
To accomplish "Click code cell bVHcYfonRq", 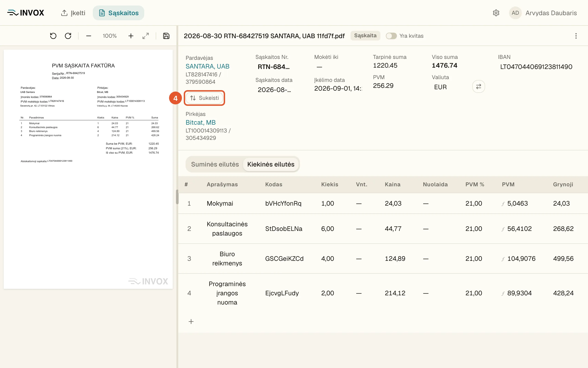I will [x=283, y=204].
